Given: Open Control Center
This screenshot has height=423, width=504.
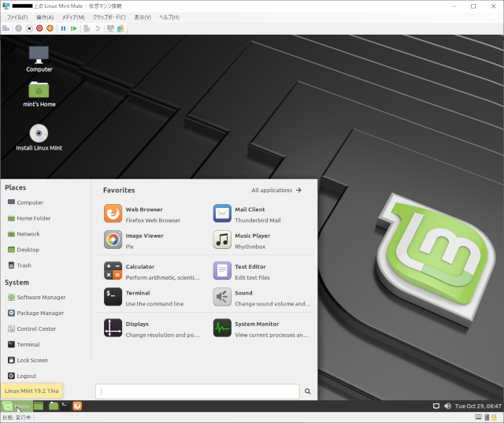Looking at the screenshot, I should tap(31, 328).
